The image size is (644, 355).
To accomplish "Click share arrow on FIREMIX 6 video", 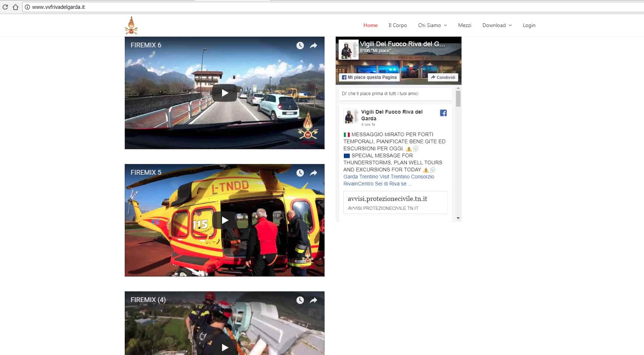I will pyautogui.click(x=313, y=46).
